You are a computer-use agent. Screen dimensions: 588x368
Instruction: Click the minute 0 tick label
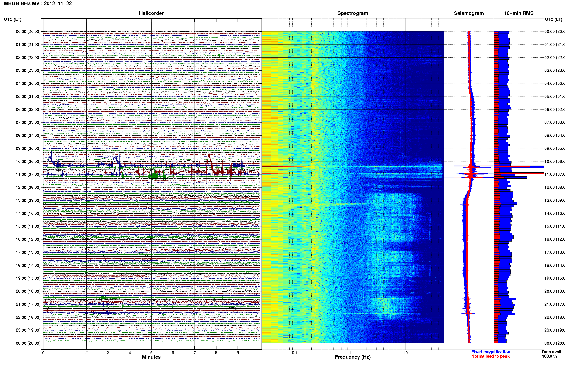click(x=43, y=353)
